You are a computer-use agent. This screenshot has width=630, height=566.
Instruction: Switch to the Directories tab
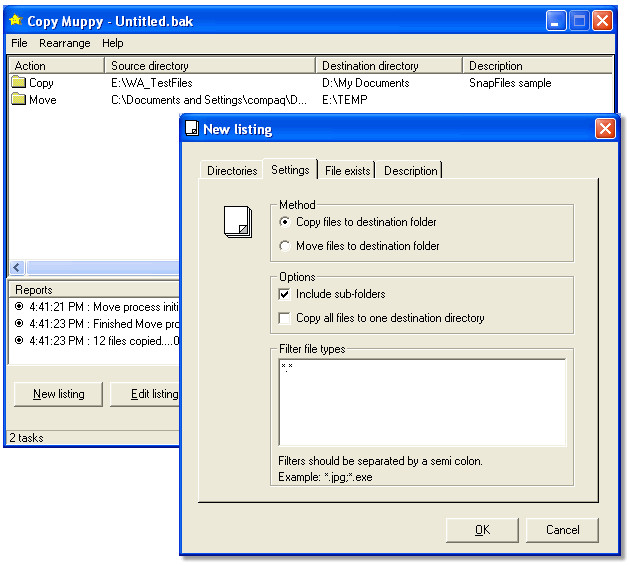click(x=232, y=171)
